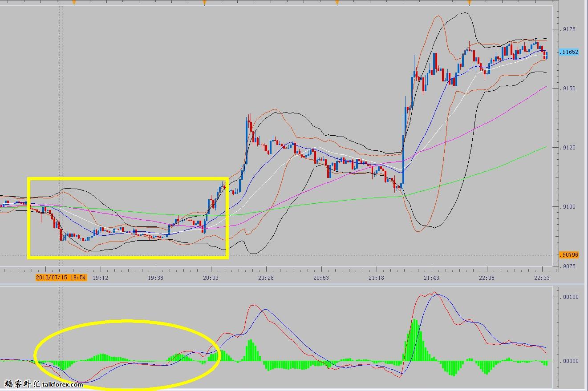Click the 20:53 time axis label
Viewport: 588px width, 391px height.
click(x=321, y=278)
